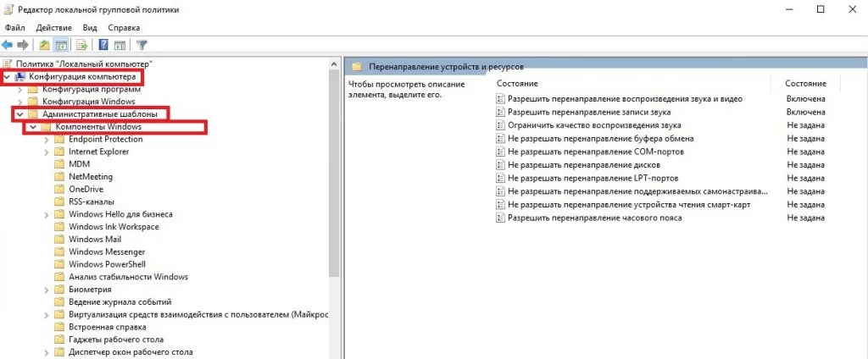This screenshot has width=868, height=359.
Task: Click the folder icon beside MDM
Action: click(x=60, y=164)
